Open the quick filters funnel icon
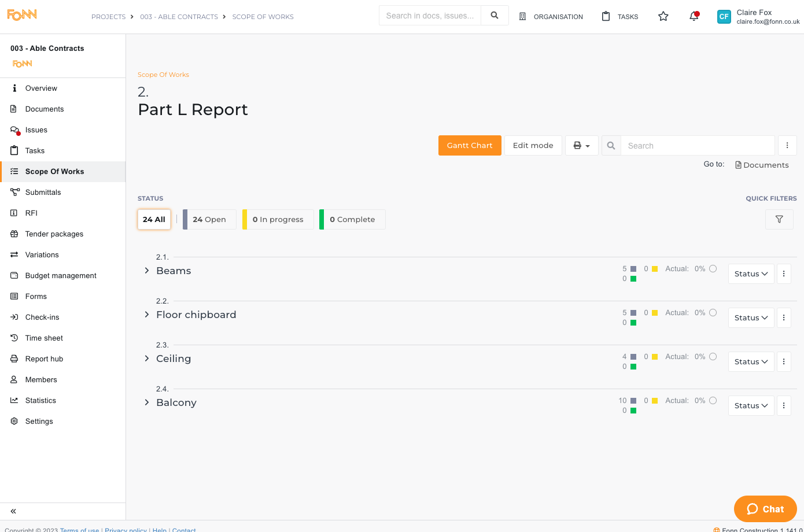 click(x=779, y=219)
